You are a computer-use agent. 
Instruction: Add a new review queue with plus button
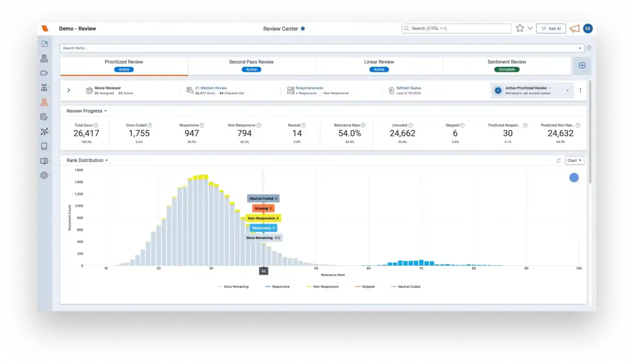click(582, 65)
